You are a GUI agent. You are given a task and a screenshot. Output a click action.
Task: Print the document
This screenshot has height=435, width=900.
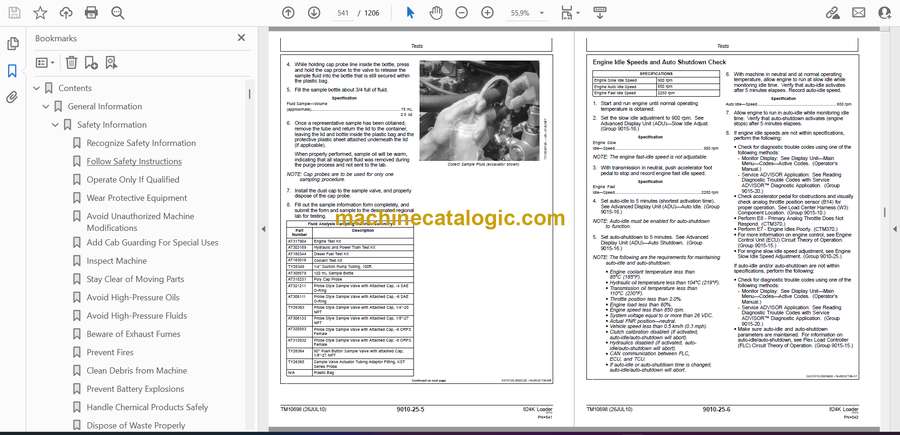pyautogui.click(x=91, y=13)
